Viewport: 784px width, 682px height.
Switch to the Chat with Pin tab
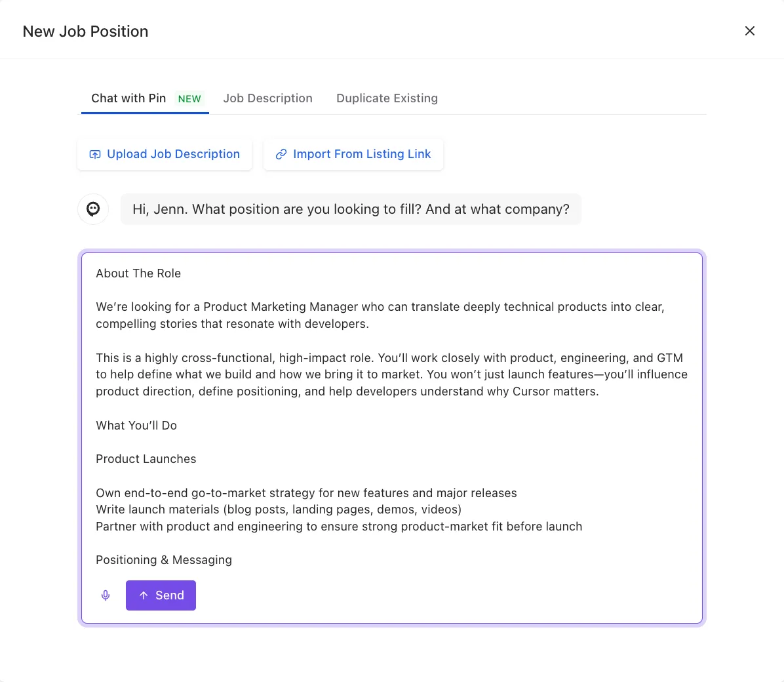pyautogui.click(x=145, y=98)
